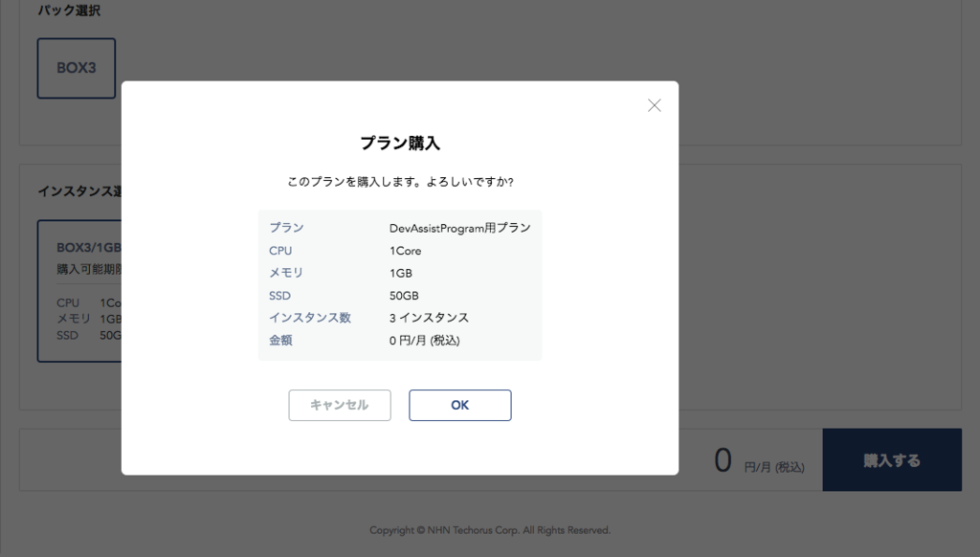The height and width of the screenshot is (557, 980).
Task: Click the メモリ label in dialog
Action: point(285,273)
